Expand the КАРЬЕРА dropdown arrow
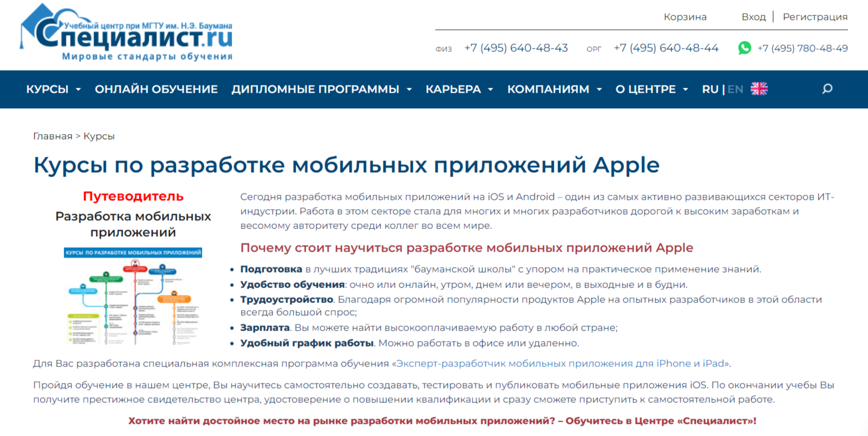Screen dimensions: 868x436 coord(490,89)
